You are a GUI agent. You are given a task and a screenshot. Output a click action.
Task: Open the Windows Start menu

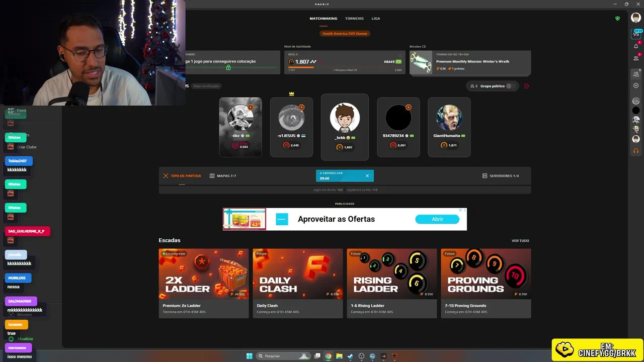pyautogui.click(x=249, y=356)
